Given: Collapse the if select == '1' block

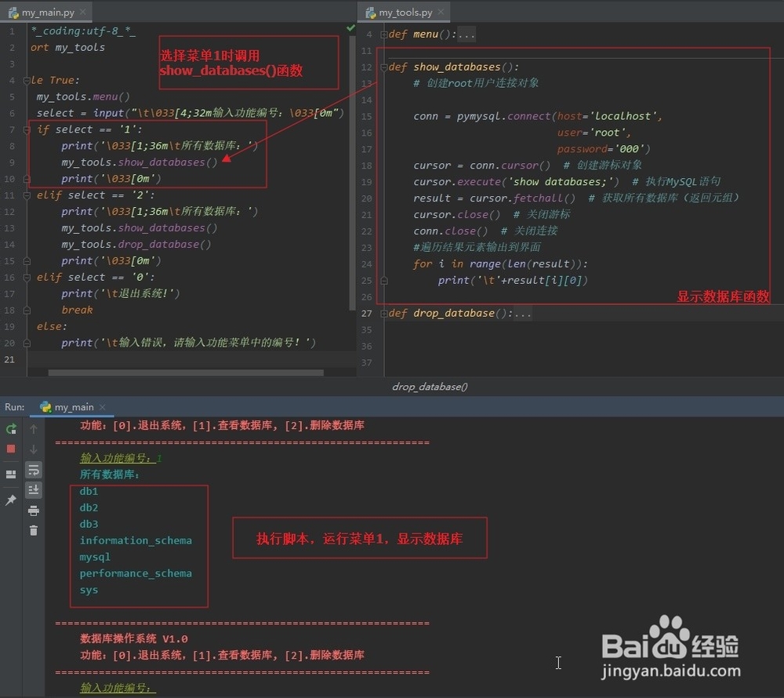Looking at the screenshot, I should pyautogui.click(x=27, y=130).
